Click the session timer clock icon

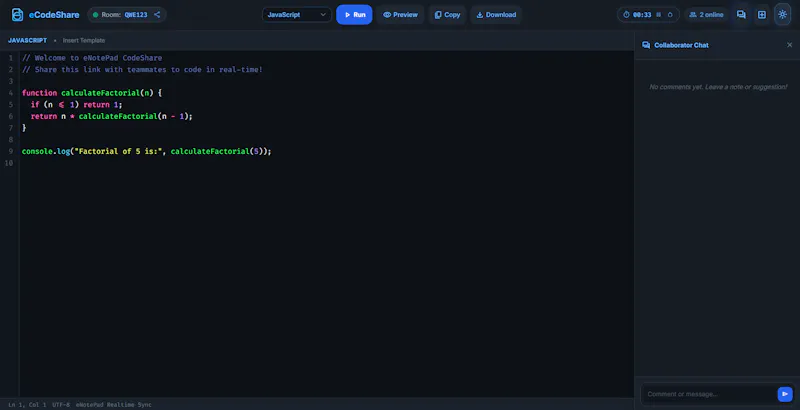[x=627, y=15]
